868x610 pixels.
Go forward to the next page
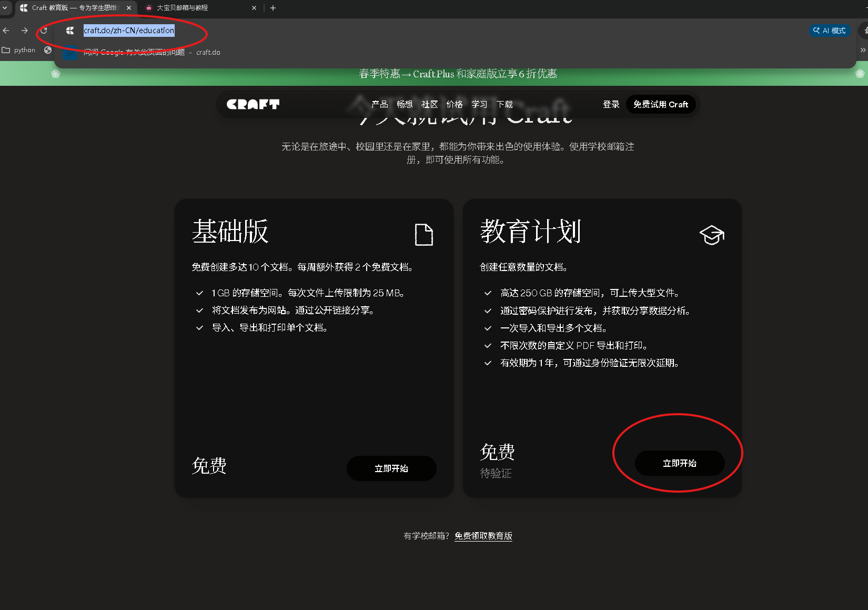coord(25,31)
